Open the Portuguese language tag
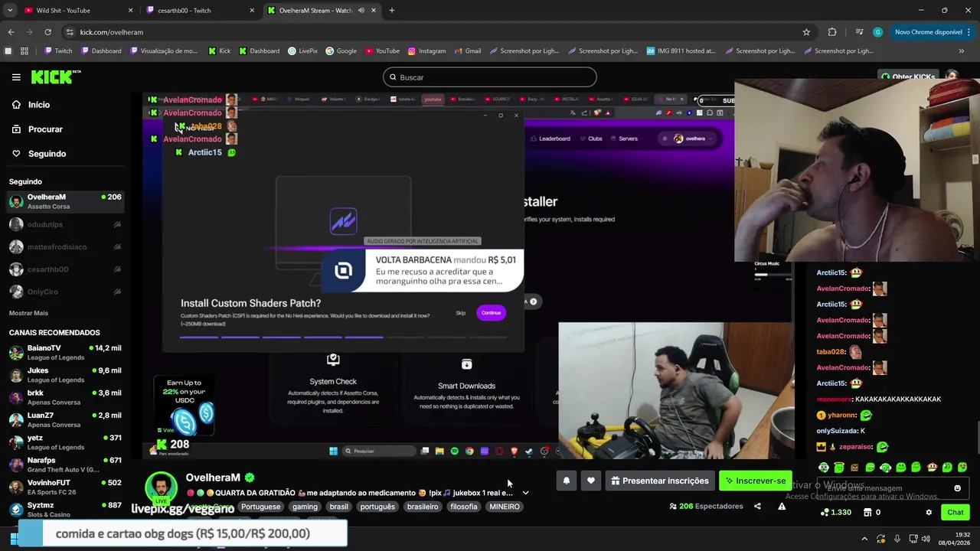 tap(260, 507)
